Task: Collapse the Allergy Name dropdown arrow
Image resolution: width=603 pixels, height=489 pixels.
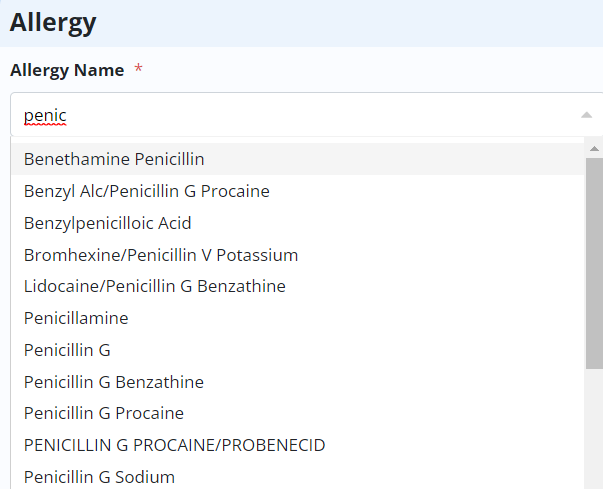Action: (x=586, y=115)
